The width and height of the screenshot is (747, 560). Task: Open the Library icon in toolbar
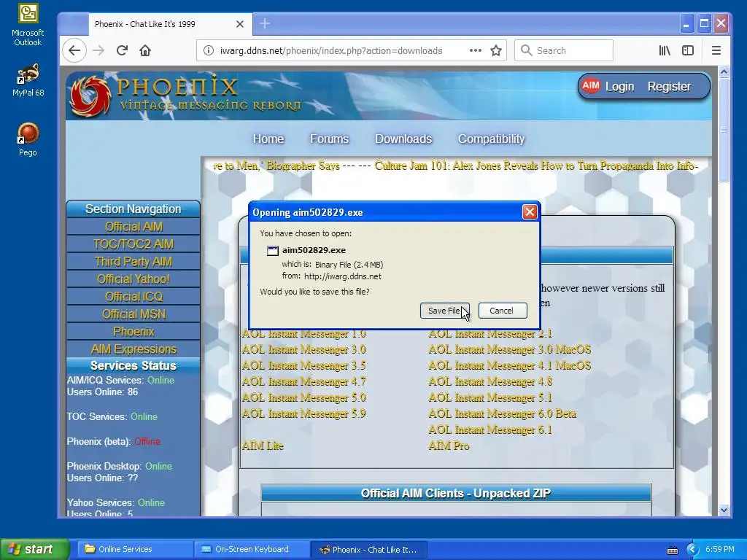tap(665, 50)
